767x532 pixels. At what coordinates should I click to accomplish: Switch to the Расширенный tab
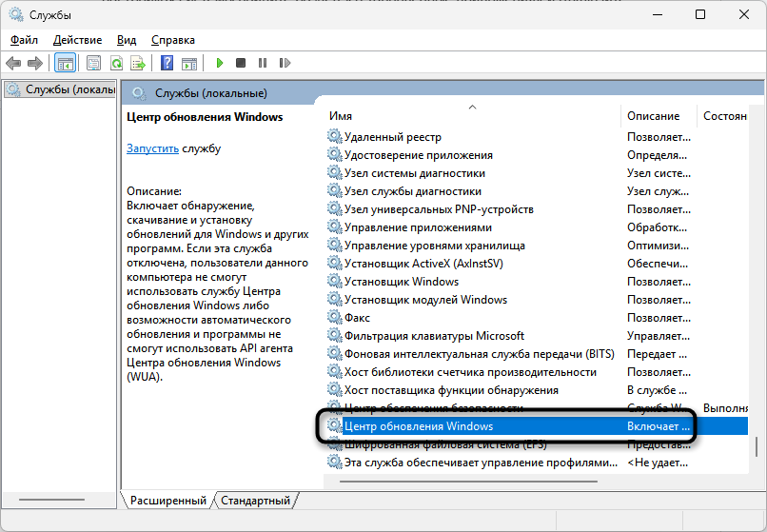point(167,501)
